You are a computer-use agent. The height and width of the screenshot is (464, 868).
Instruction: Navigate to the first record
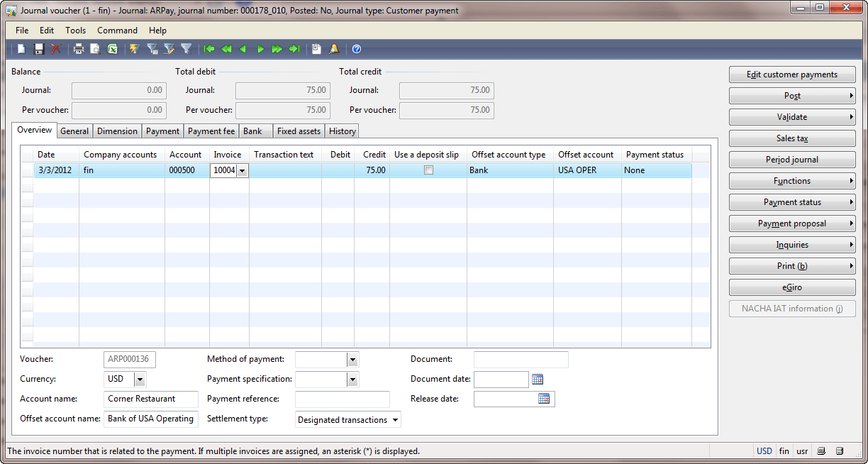tap(209, 48)
